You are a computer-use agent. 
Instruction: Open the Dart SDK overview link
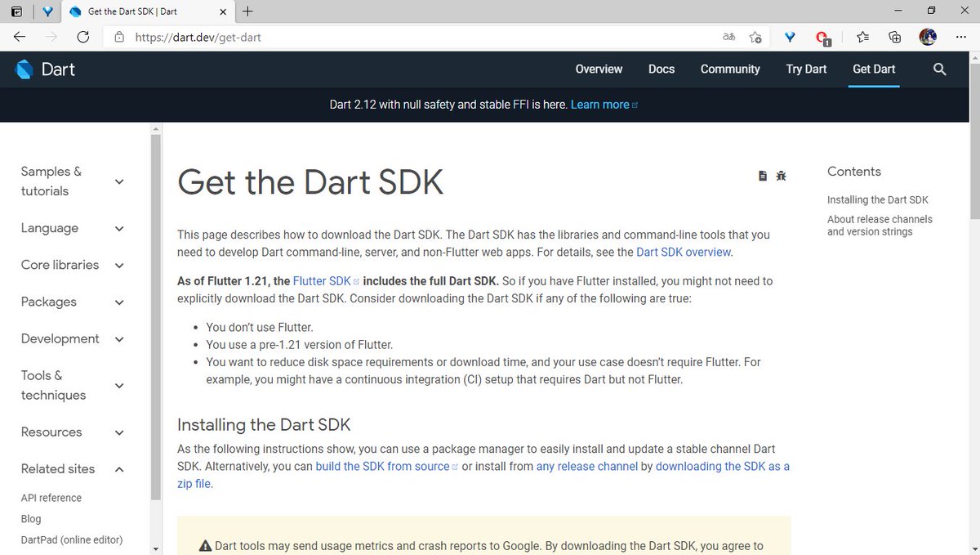pyautogui.click(x=684, y=252)
